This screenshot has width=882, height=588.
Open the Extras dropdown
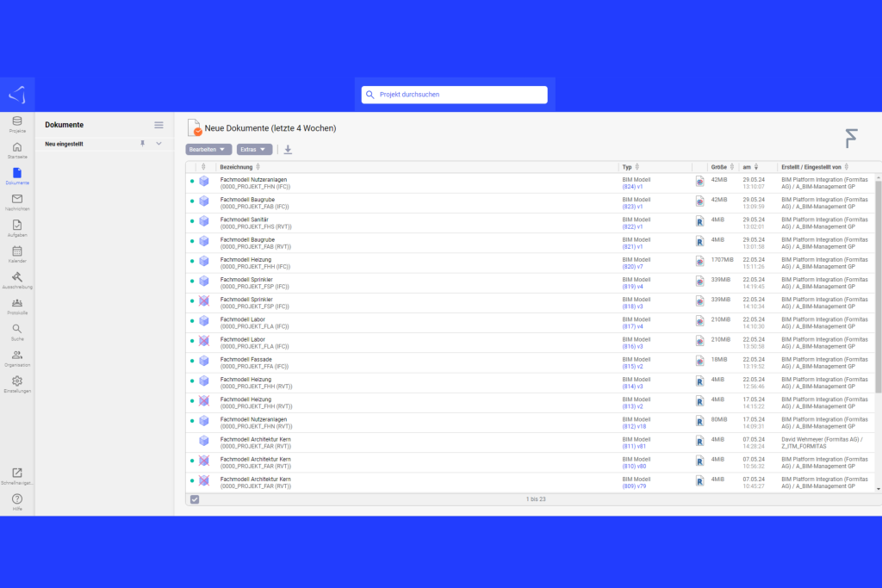point(254,150)
